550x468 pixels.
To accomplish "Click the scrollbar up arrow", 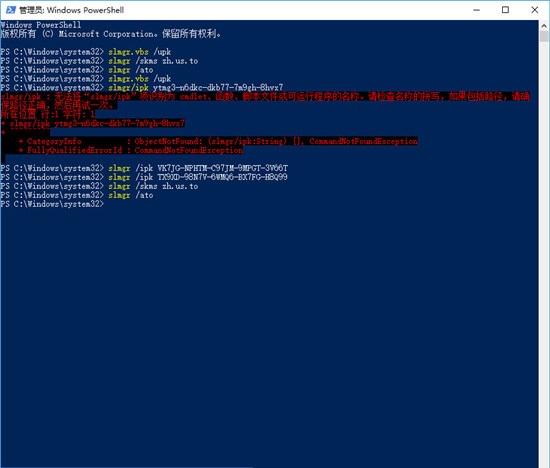I will [544, 26].
